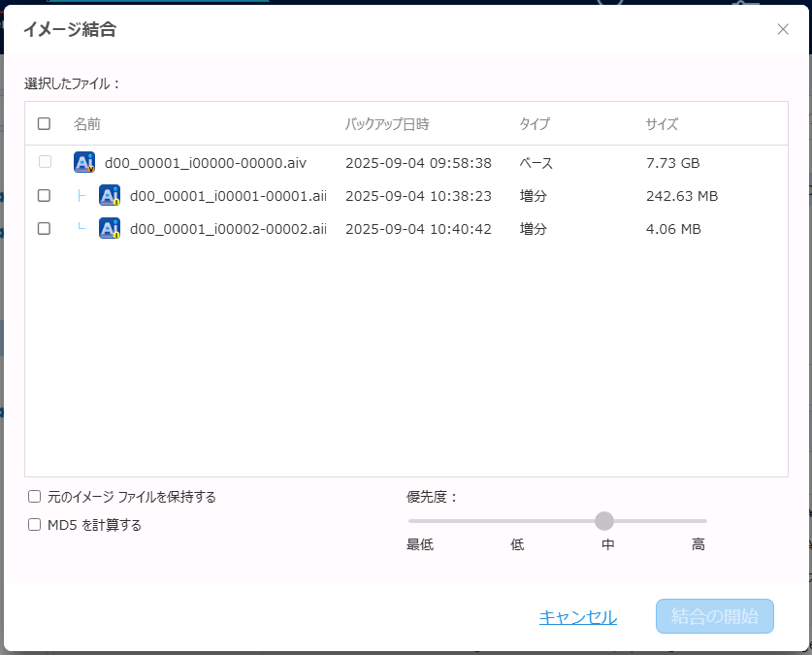
Task: Set priority slider to 高
Action: (x=704, y=521)
